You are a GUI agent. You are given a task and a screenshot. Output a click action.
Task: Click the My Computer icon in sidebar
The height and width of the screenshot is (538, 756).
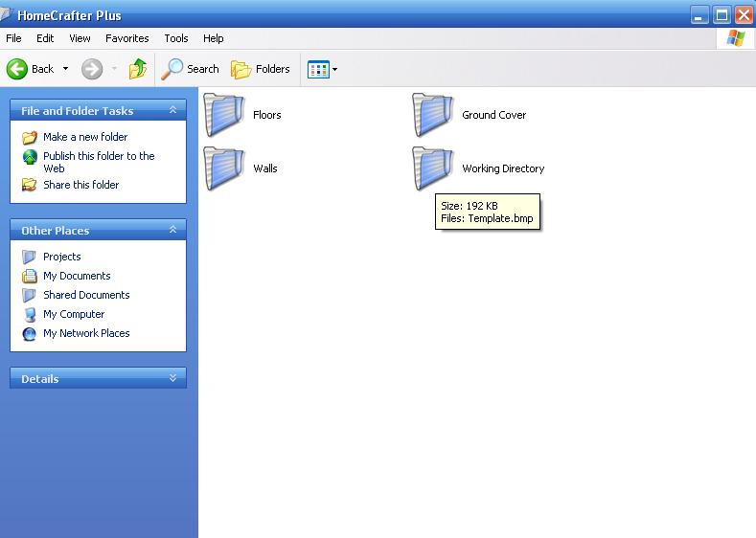(30, 315)
